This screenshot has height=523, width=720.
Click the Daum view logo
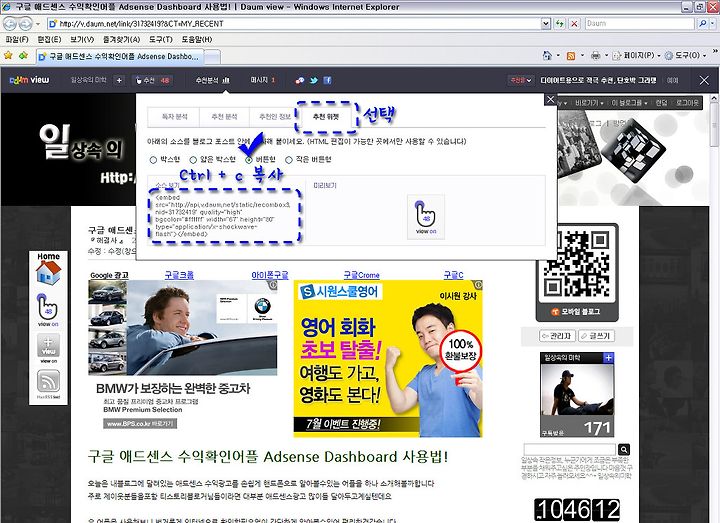29,80
